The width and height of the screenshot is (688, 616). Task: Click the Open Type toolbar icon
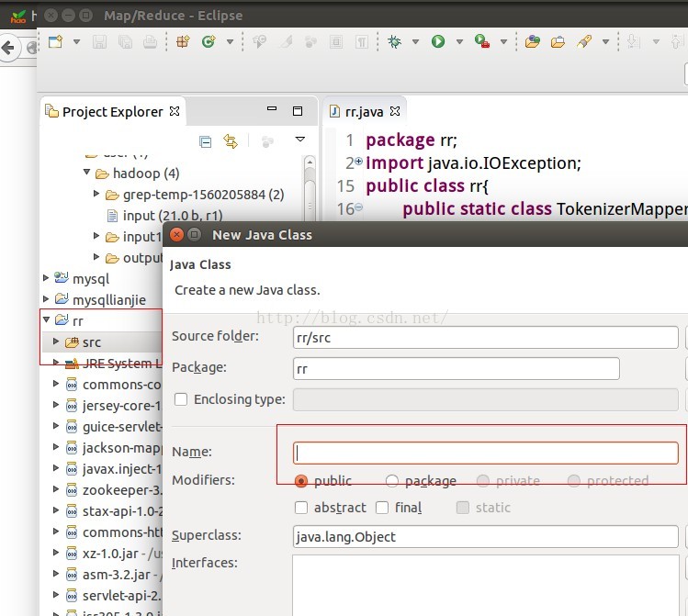532,41
